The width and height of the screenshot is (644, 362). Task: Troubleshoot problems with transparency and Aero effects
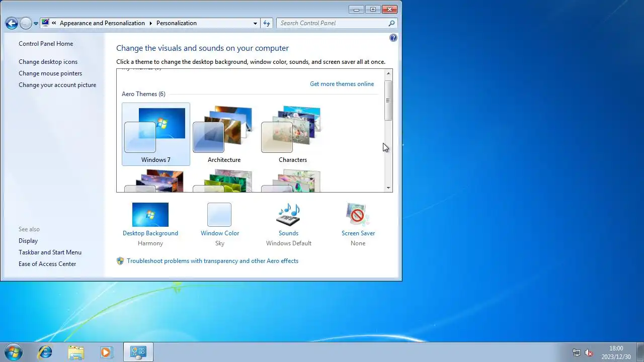pos(212,261)
